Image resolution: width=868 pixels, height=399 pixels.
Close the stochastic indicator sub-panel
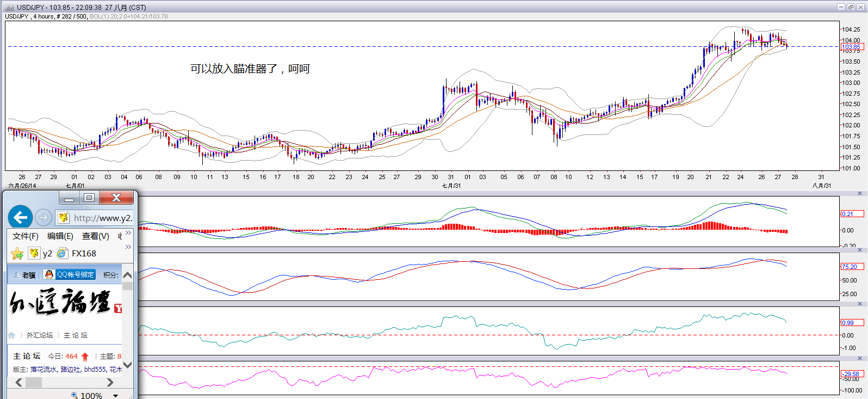coord(860,249)
